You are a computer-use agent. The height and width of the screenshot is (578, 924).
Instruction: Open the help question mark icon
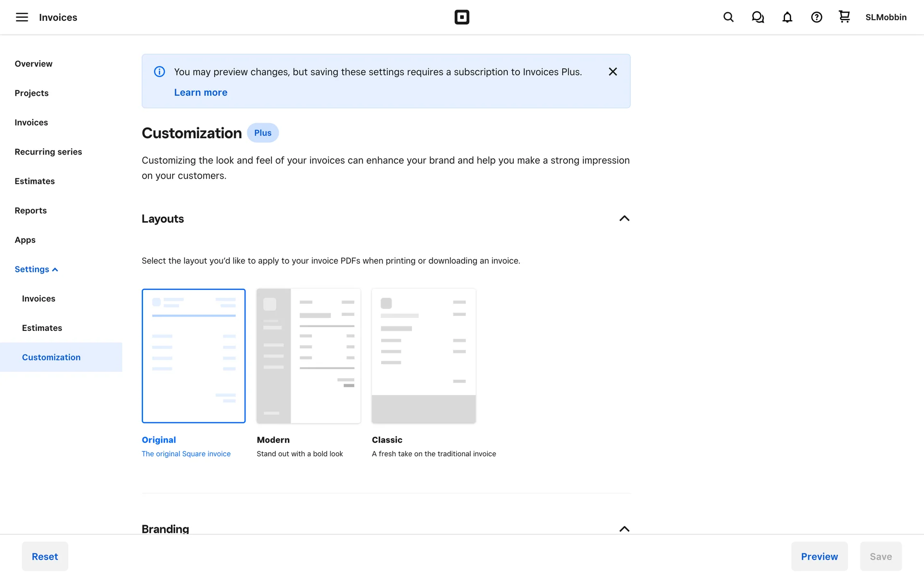(x=816, y=17)
